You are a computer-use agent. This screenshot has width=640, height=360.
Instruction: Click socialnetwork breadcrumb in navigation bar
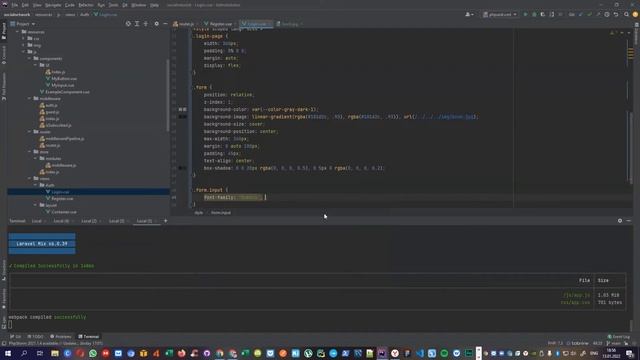(x=17, y=15)
